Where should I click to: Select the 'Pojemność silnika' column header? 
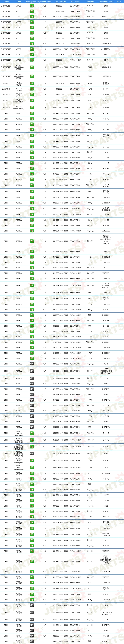tap(44, 1)
